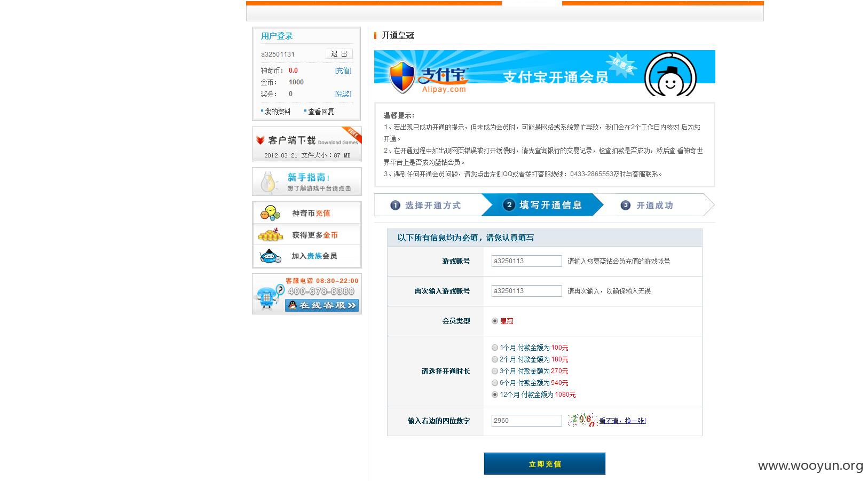This screenshot has width=868, height=481.
Task: Open the 兑奖 link beside 奖券
Action: click(343, 94)
